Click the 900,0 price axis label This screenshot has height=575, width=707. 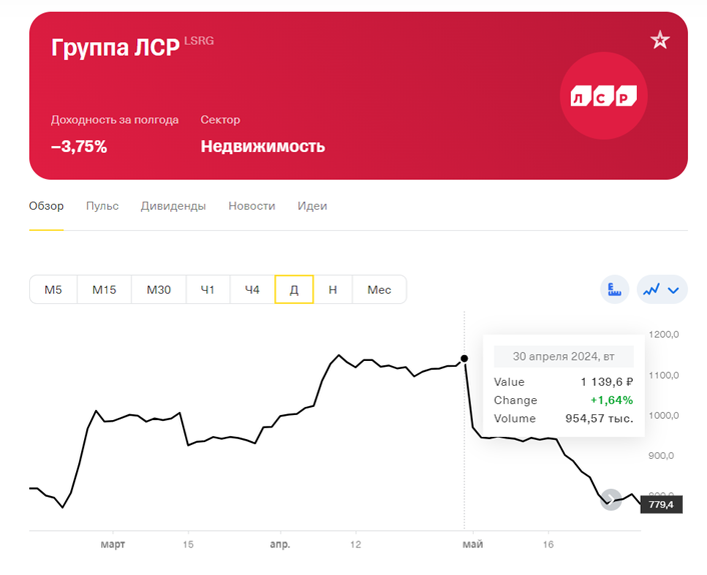tap(661, 455)
